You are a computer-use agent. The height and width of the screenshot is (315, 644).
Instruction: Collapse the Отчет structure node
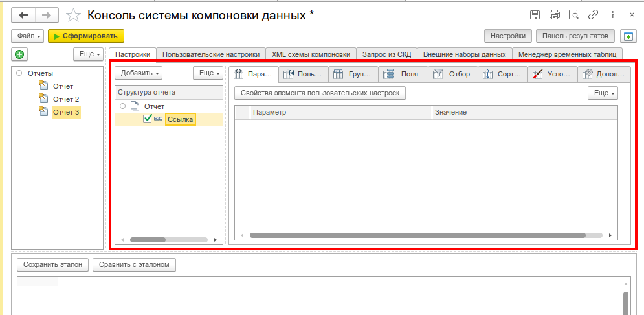122,106
